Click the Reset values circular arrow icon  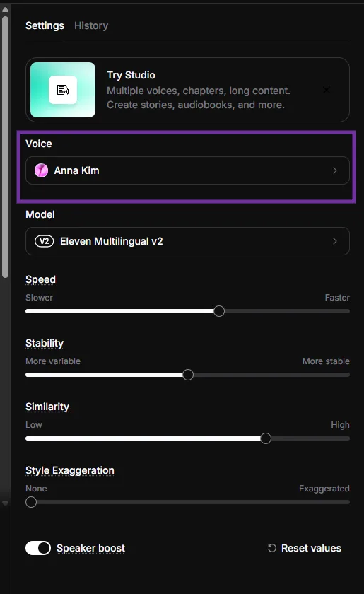tap(272, 548)
